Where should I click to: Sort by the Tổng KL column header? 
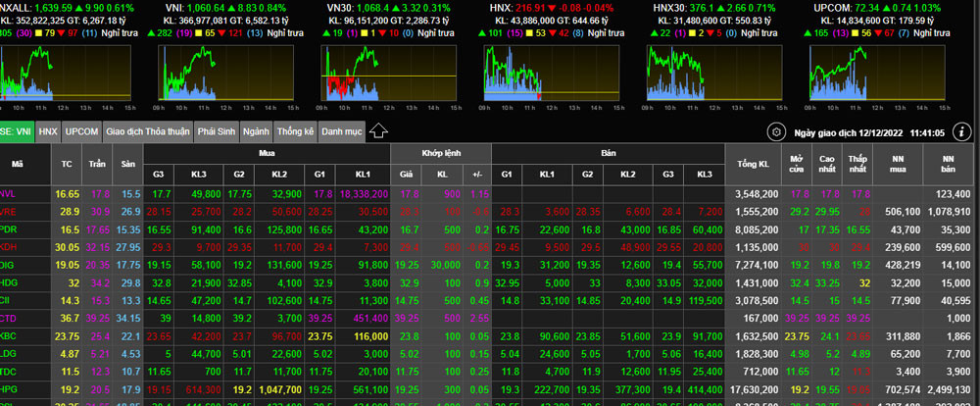pos(752,164)
